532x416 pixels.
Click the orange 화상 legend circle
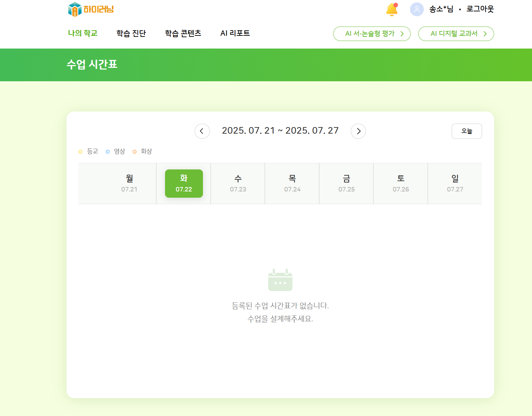135,152
